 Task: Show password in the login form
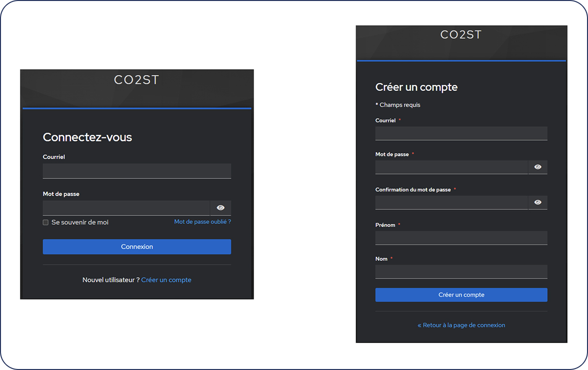[x=221, y=208]
